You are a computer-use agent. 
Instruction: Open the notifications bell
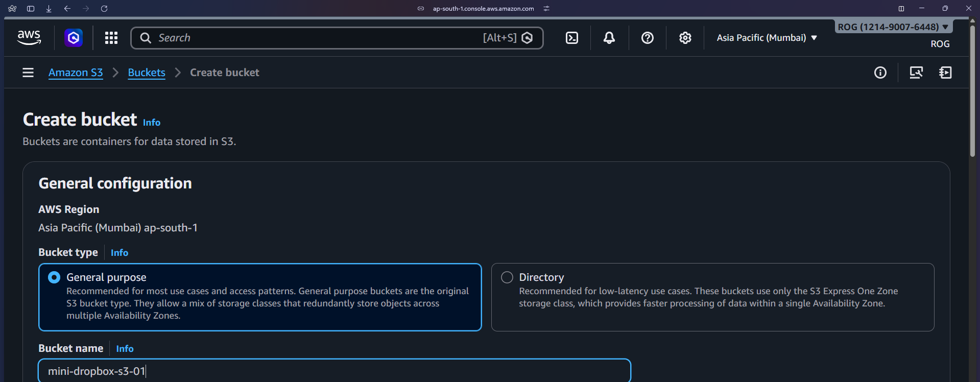click(x=609, y=38)
